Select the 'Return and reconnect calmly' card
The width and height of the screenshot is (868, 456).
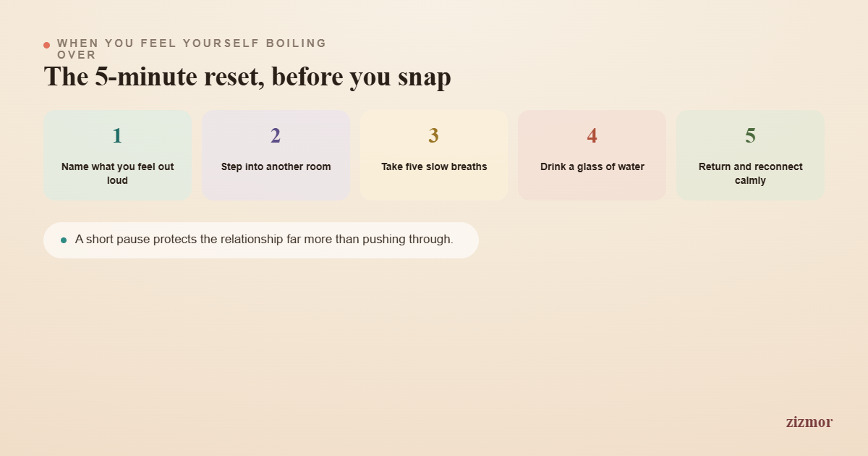[x=750, y=155]
